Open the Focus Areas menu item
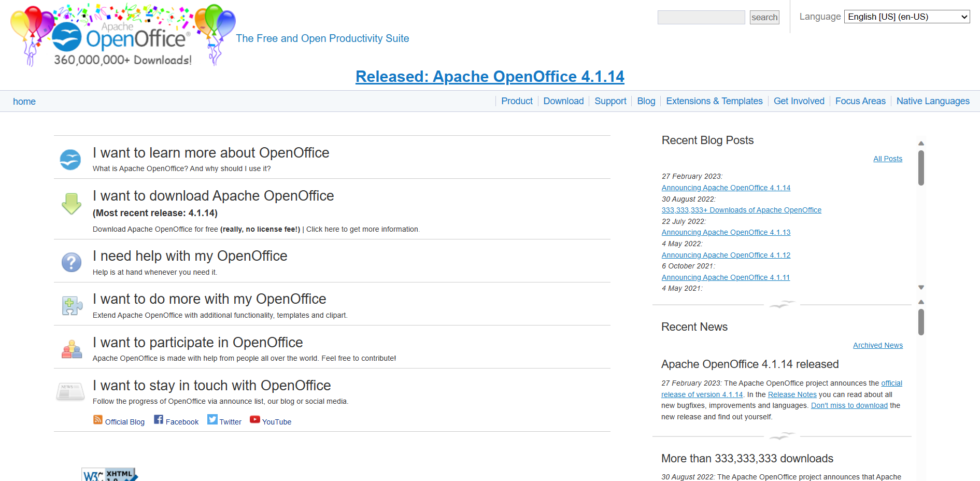 coord(860,101)
